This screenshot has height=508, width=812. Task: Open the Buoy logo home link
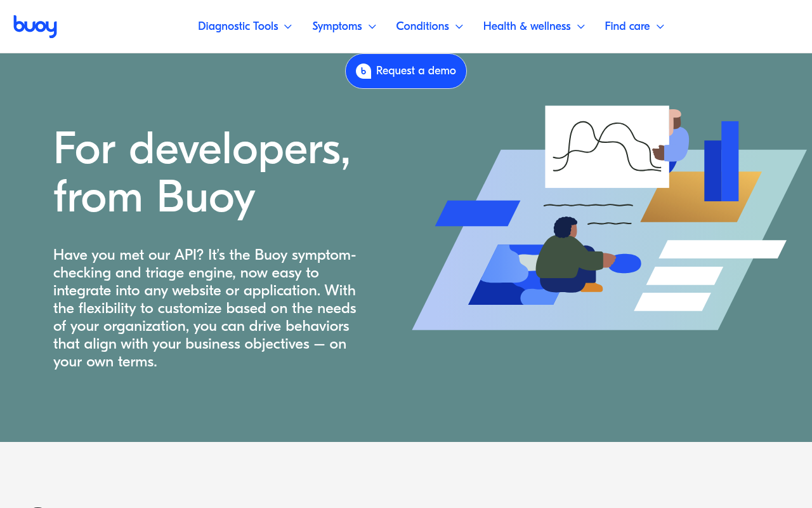click(x=36, y=26)
